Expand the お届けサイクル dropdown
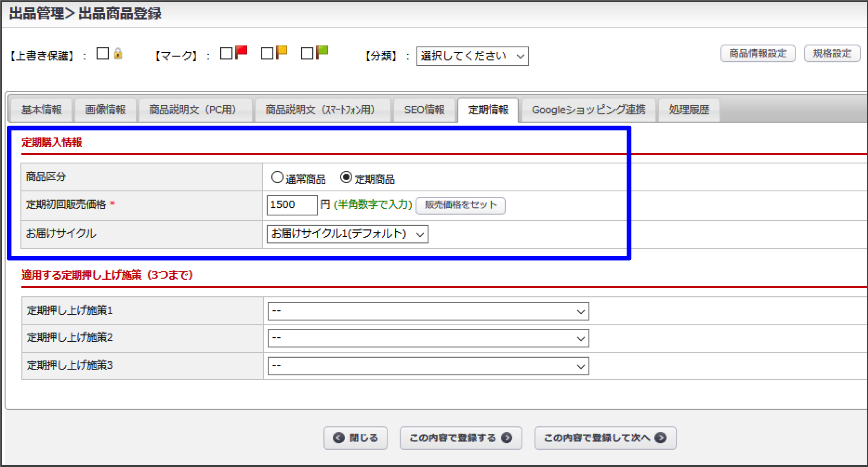 [347, 234]
